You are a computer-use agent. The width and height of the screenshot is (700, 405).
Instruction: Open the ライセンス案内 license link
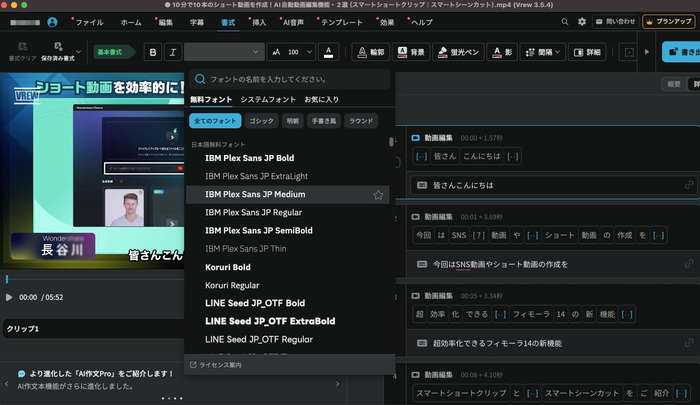[216, 365]
